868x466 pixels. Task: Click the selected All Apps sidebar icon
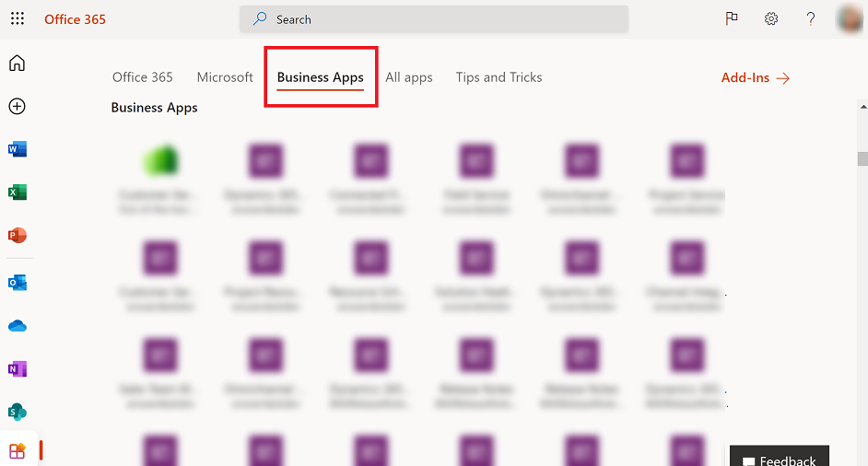coord(18,451)
